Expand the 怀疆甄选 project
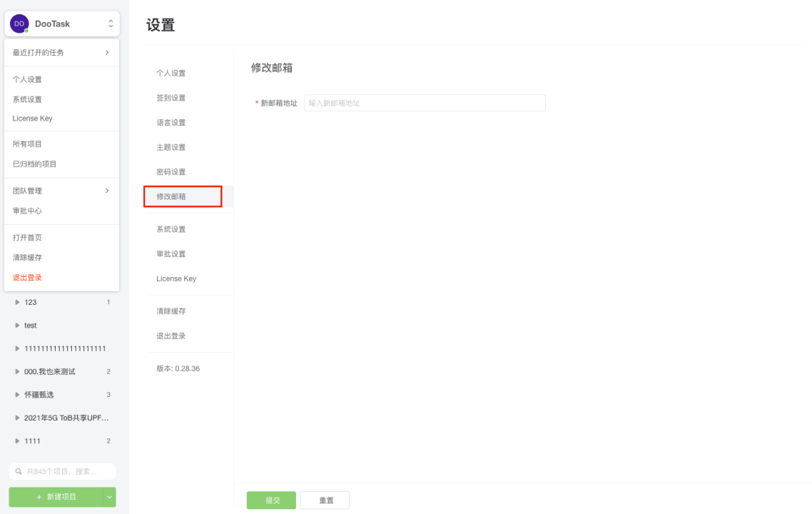Image resolution: width=812 pixels, height=514 pixels. tap(17, 394)
